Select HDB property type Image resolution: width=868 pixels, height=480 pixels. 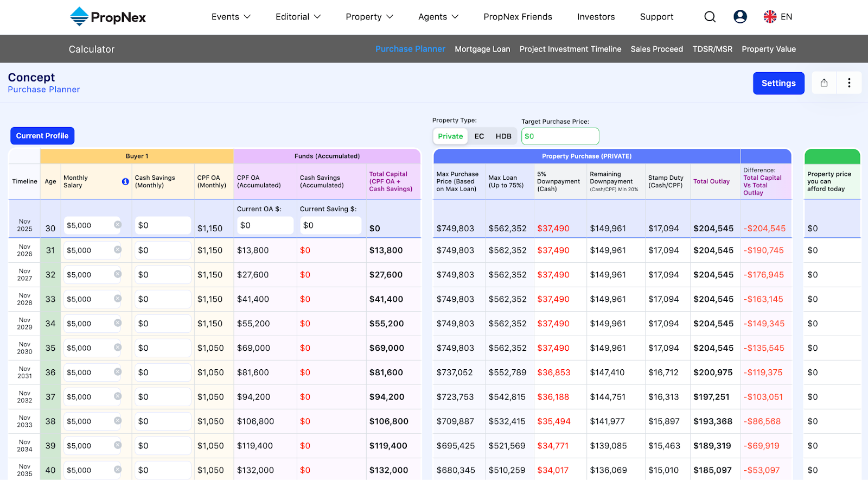pos(503,136)
